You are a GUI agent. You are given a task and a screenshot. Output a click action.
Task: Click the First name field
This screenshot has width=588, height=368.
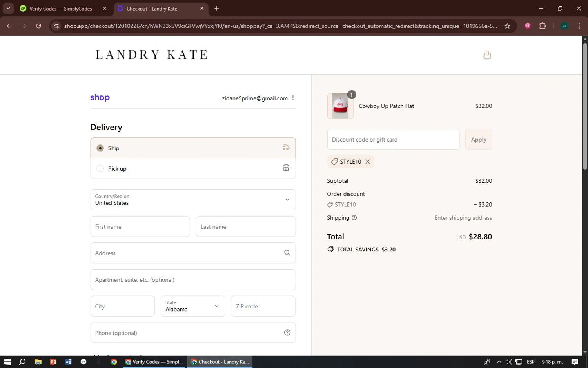point(140,226)
